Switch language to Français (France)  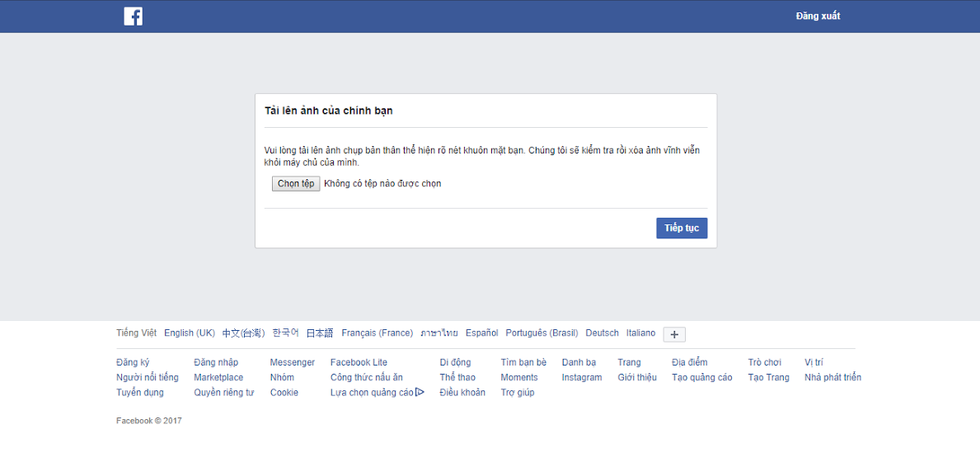point(377,333)
